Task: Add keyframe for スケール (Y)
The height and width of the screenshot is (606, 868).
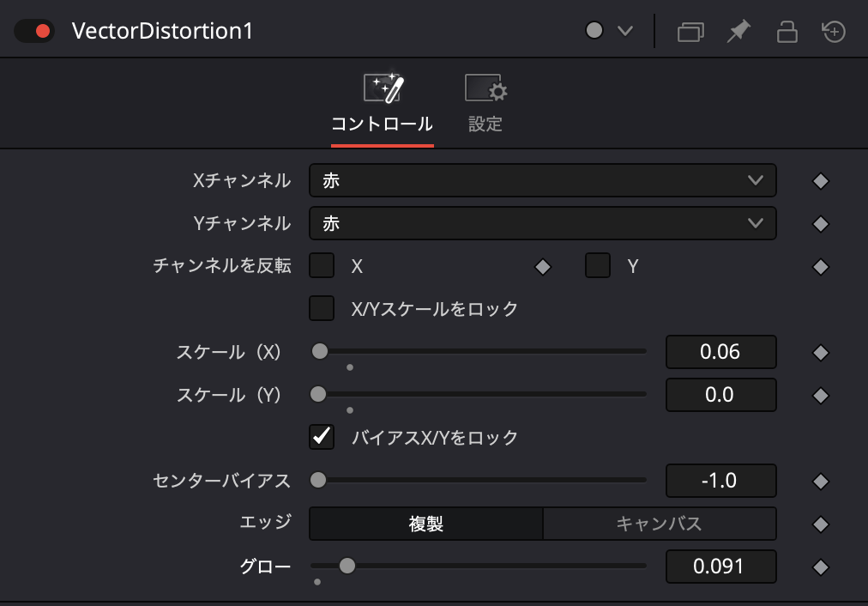Action: (x=820, y=396)
